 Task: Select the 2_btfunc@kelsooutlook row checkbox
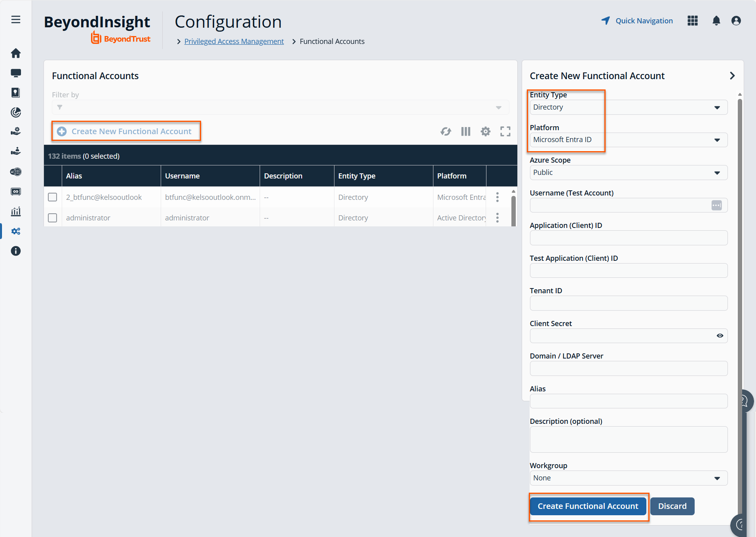point(53,197)
